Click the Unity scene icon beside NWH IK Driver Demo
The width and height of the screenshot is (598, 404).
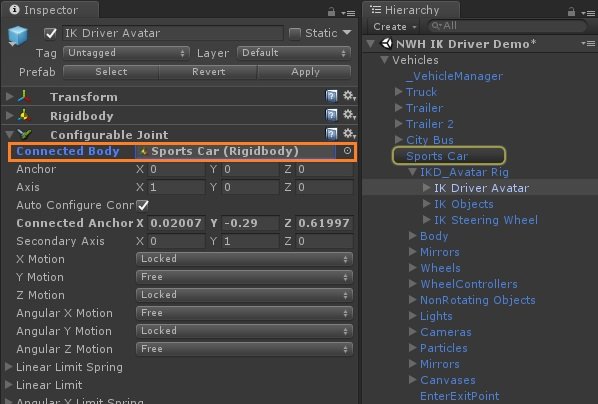pyautogui.click(x=386, y=43)
